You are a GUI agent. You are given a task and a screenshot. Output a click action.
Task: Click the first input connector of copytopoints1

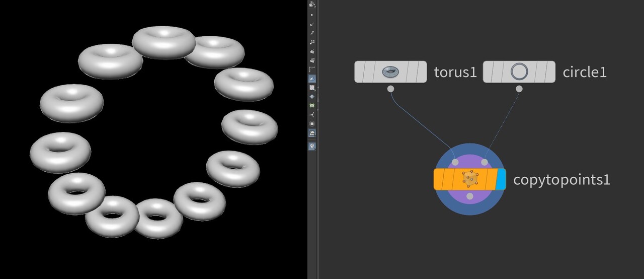pyautogui.click(x=455, y=162)
